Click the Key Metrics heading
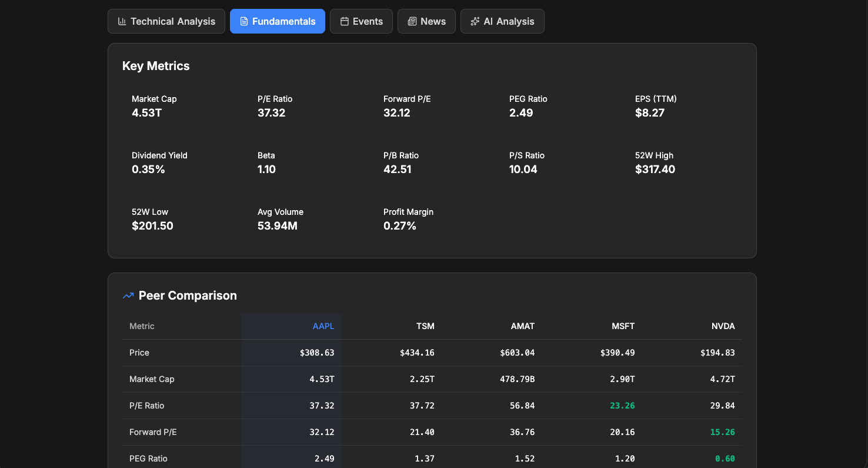 156,66
